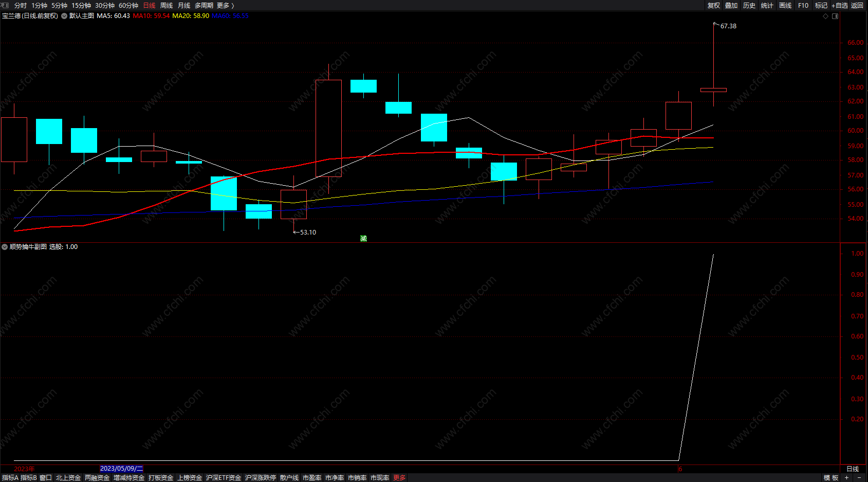Click the yellow MA20: 58.90 label
Screen dimensions: 868x482
point(191,16)
